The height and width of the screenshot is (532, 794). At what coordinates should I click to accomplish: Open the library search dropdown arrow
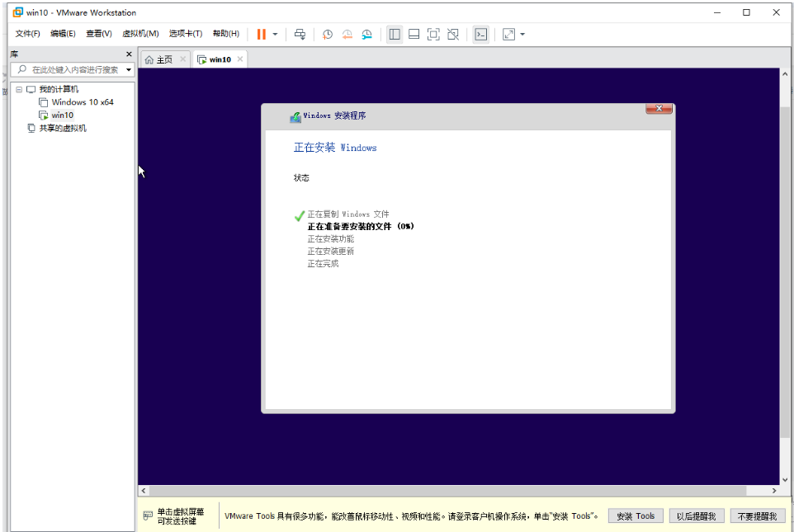pyautogui.click(x=129, y=70)
